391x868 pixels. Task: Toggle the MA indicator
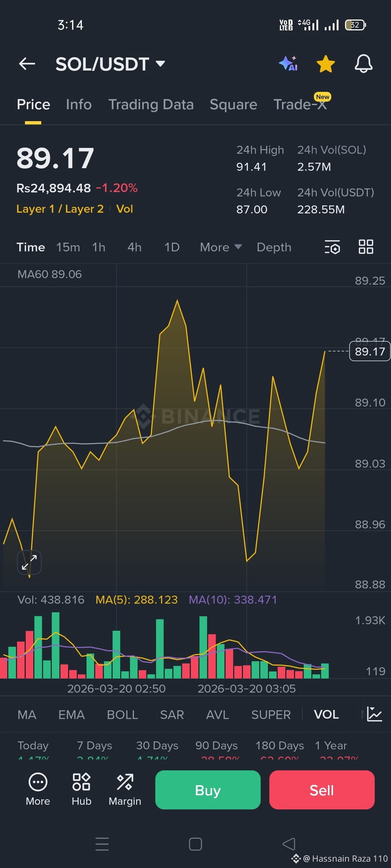pyautogui.click(x=27, y=715)
